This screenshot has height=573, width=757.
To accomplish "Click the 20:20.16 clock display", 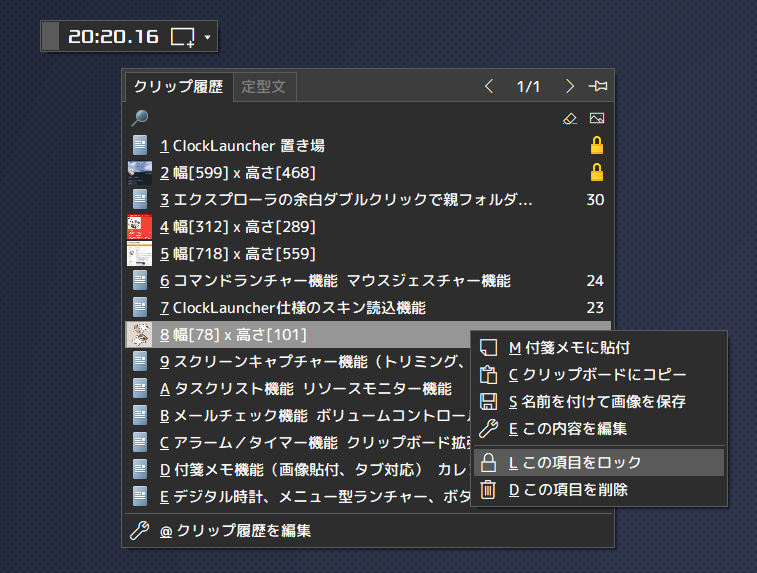I will point(113,37).
